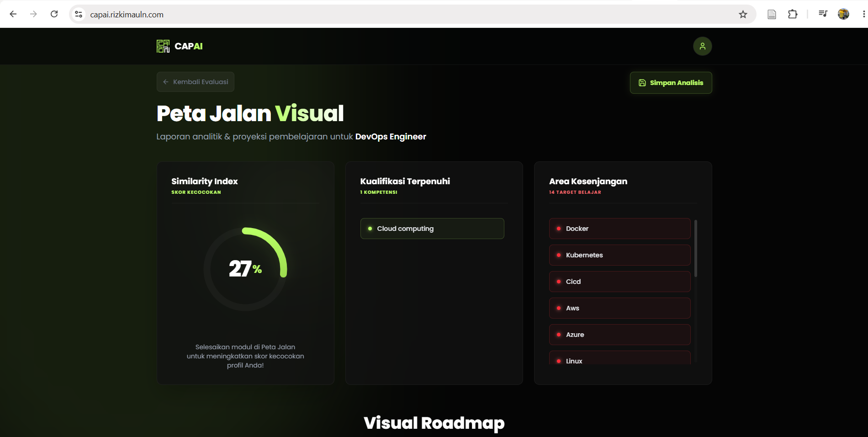Click the CAPAI logo icon
The image size is (868, 437).
point(163,46)
